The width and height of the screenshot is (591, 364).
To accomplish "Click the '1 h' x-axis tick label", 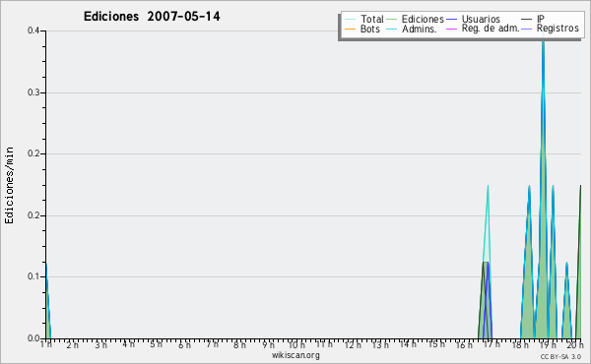I will pos(46,344).
